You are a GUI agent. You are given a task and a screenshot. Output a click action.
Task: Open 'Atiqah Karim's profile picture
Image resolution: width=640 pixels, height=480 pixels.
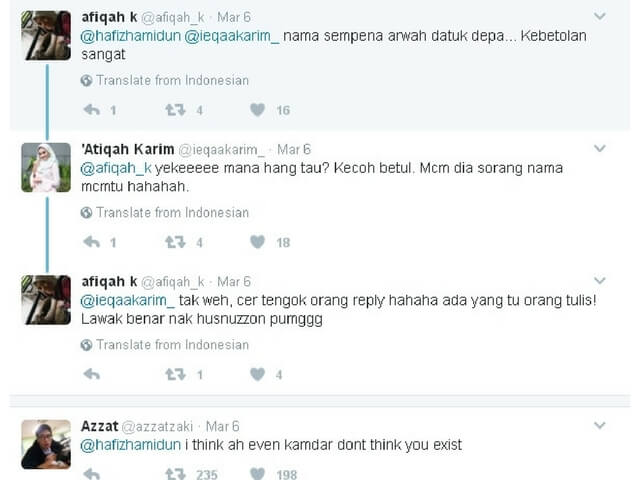coord(46,167)
